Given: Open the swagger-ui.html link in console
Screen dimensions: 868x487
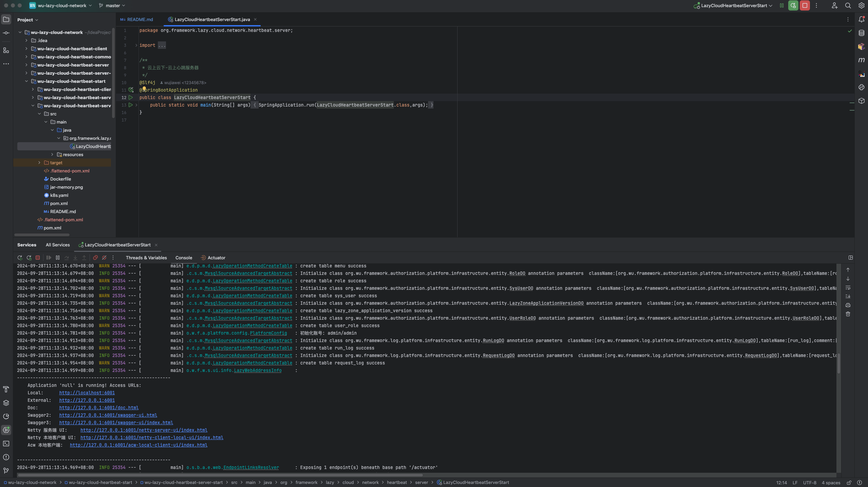Looking at the screenshot, I should (x=108, y=415).
